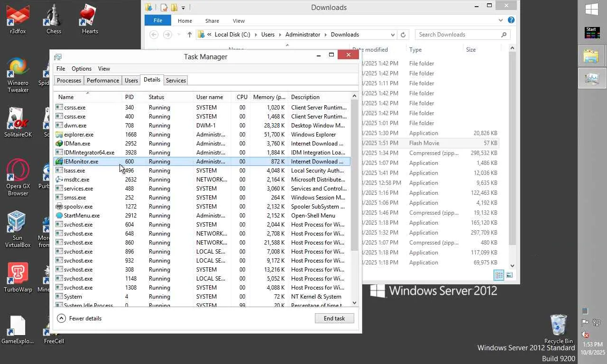Open the Services tab
This screenshot has width=607, height=364.
[x=176, y=81]
